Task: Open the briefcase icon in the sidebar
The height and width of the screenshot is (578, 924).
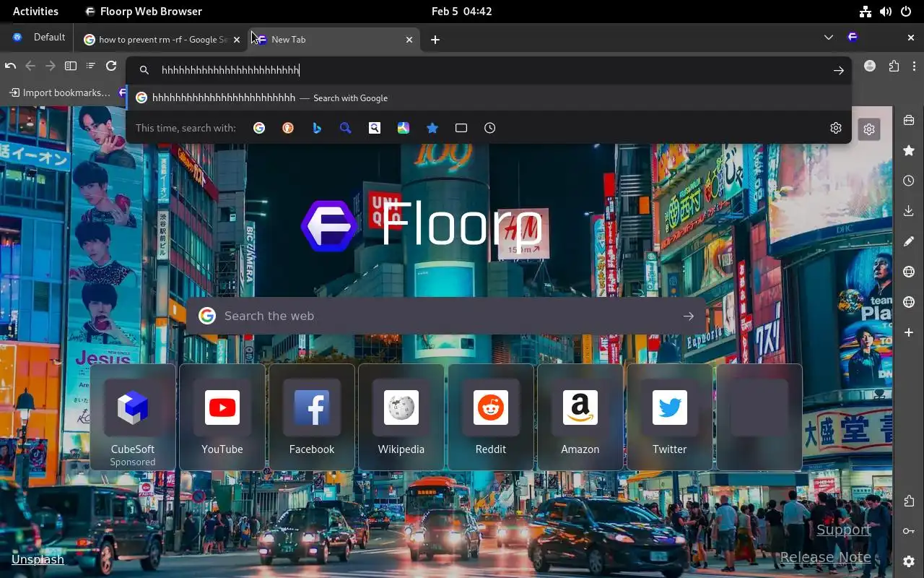Action: [x=909, y=120]
